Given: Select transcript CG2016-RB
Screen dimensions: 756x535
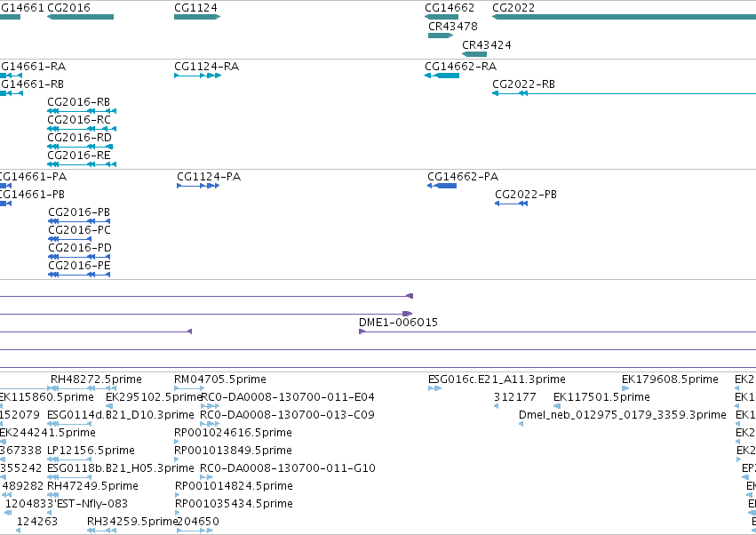Looking at the screenshot, I should [x=78, y=102].
